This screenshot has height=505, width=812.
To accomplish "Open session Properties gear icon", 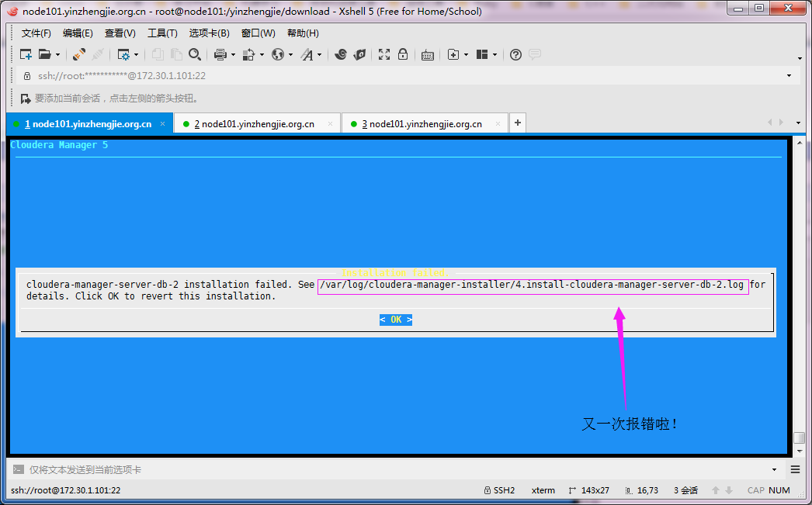I will (x=123, y=54).
